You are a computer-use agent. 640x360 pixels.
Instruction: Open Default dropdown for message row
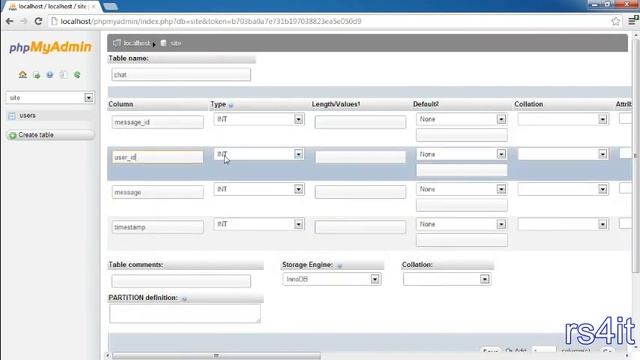[x=501, y=189]
